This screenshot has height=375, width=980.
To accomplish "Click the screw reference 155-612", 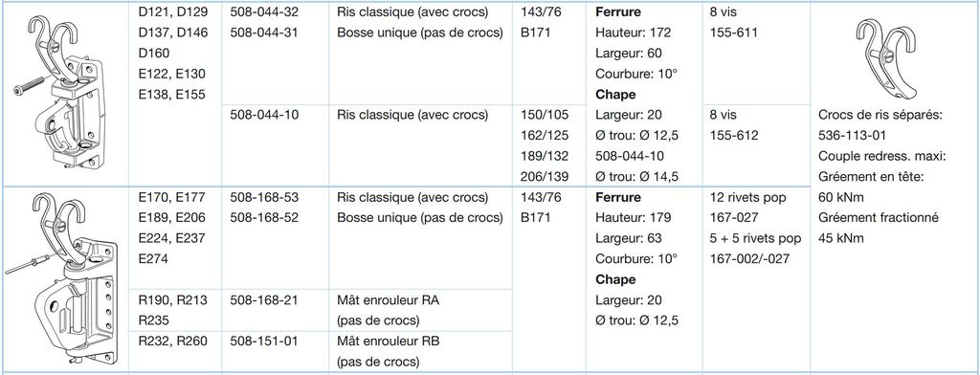I will [734, 136].
